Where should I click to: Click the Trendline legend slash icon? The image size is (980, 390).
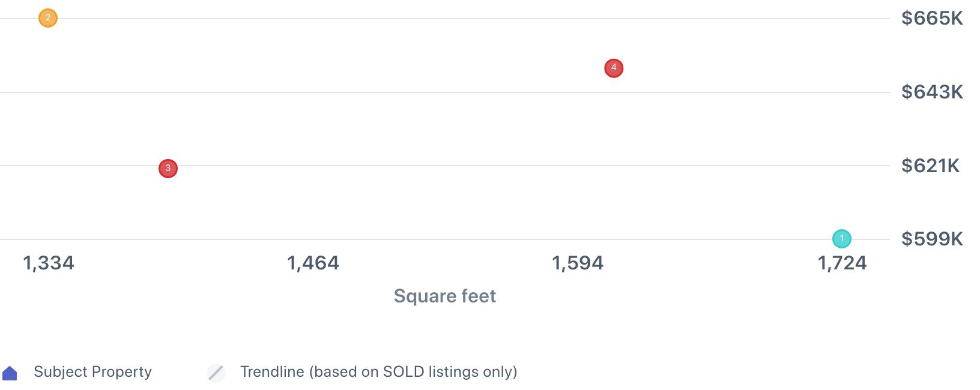(x=216, y=373)
